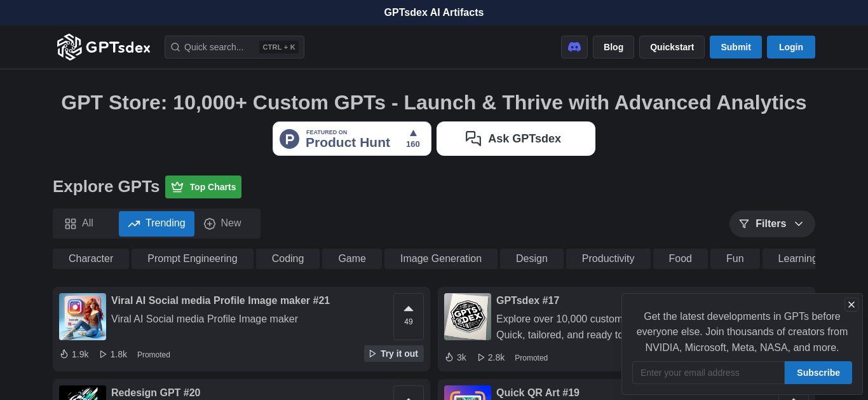This screenshot has height=400, width=868.
Task: Close the newsletter subscribe popup
Action: pyautogui.click(x=851, y=305)
